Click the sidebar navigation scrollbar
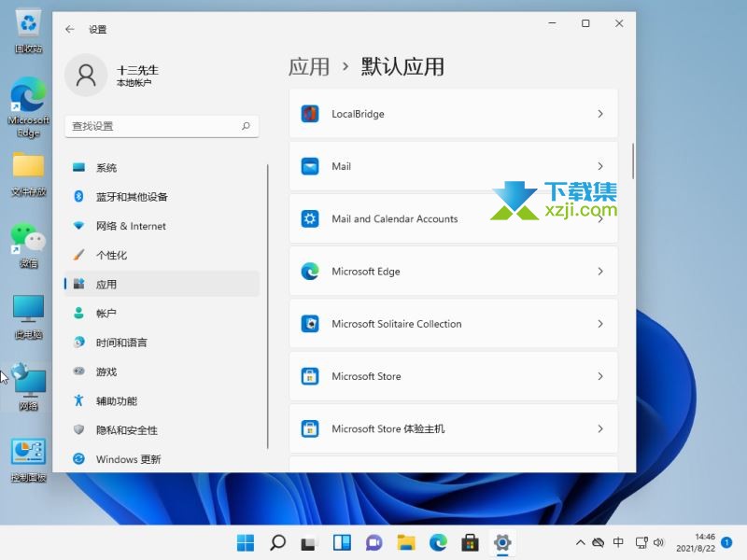This screenshot has height=560, width=747. tap(268, 307)
